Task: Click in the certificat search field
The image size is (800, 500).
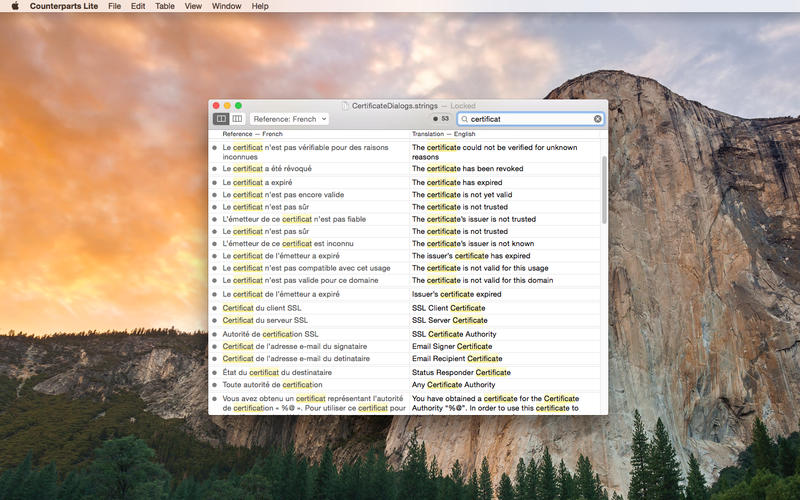Action: (x=530, y=119)
